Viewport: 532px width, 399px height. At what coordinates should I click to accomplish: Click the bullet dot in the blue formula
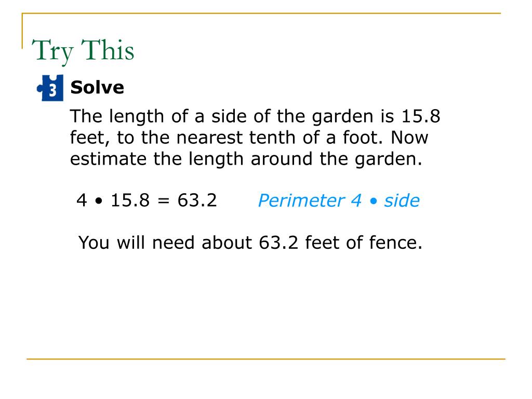click(373, 201)
